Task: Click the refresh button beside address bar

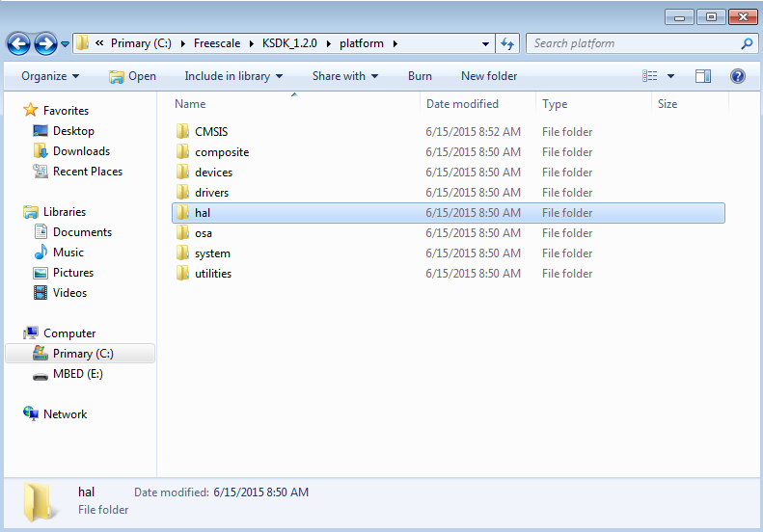Action: coord(508,43)
